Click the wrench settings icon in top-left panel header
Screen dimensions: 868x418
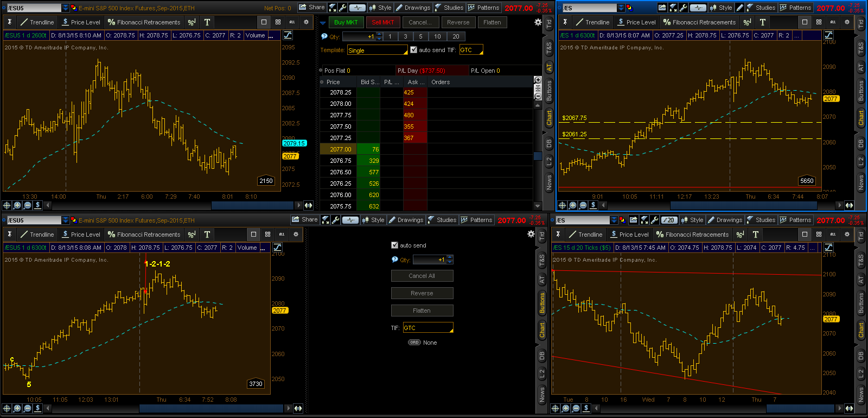pos(342,8)
